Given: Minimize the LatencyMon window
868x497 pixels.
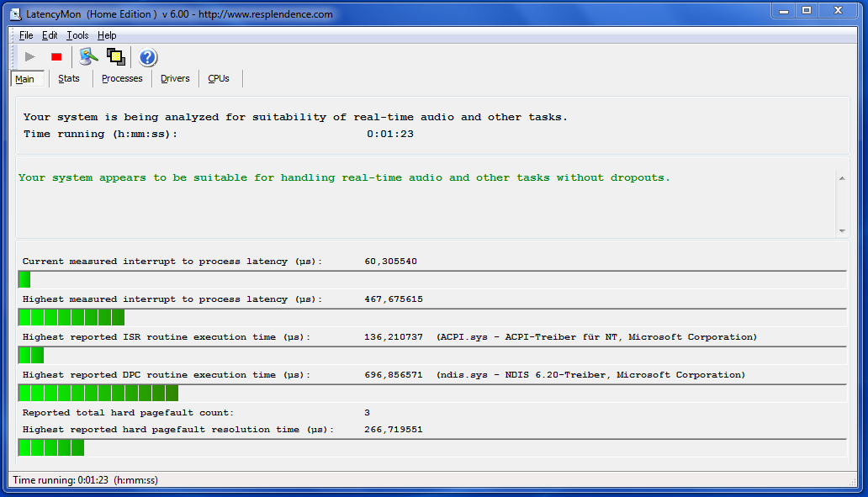Looking at the screenshot, I should click(783, 11).
